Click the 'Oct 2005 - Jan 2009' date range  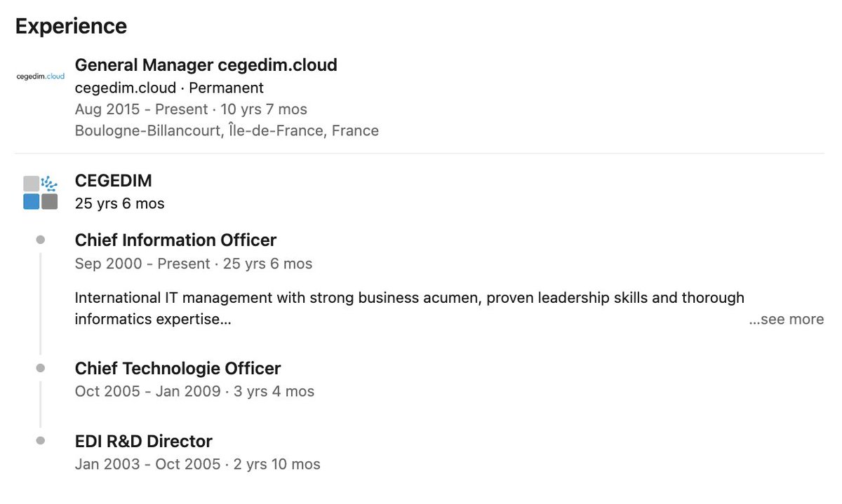coord(147,391)
